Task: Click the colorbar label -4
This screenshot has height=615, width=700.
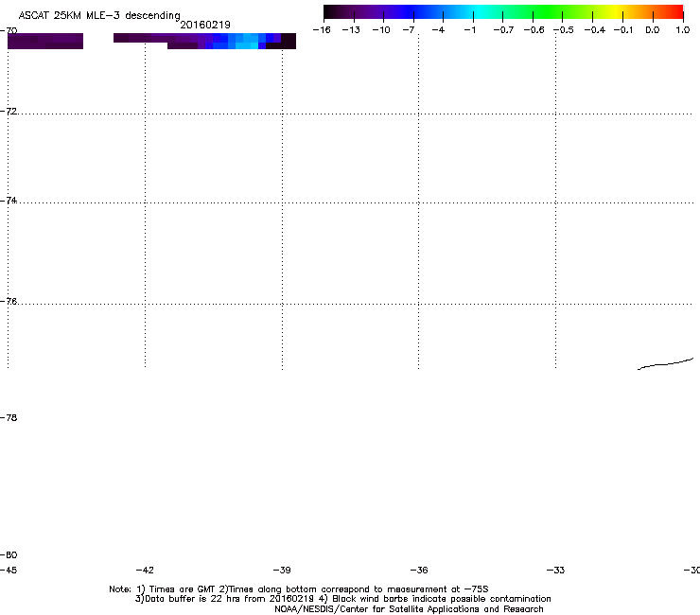Action: (x=438, y=30)
